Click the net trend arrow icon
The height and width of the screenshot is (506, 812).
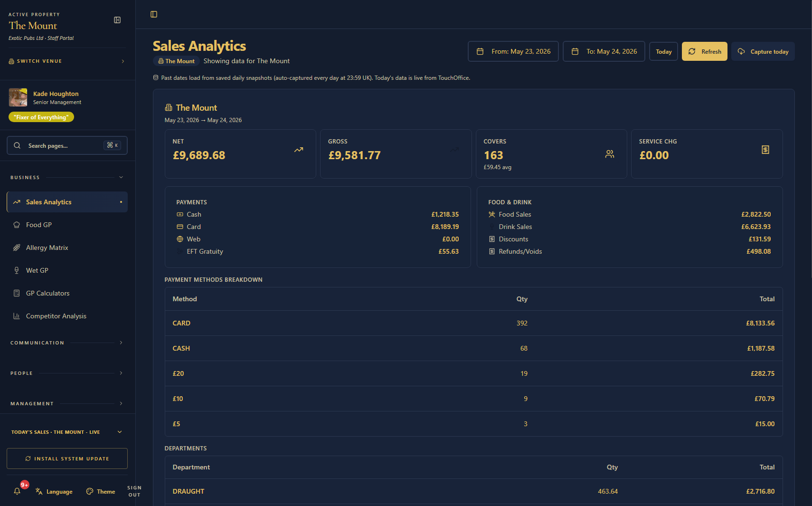[299, 150]
